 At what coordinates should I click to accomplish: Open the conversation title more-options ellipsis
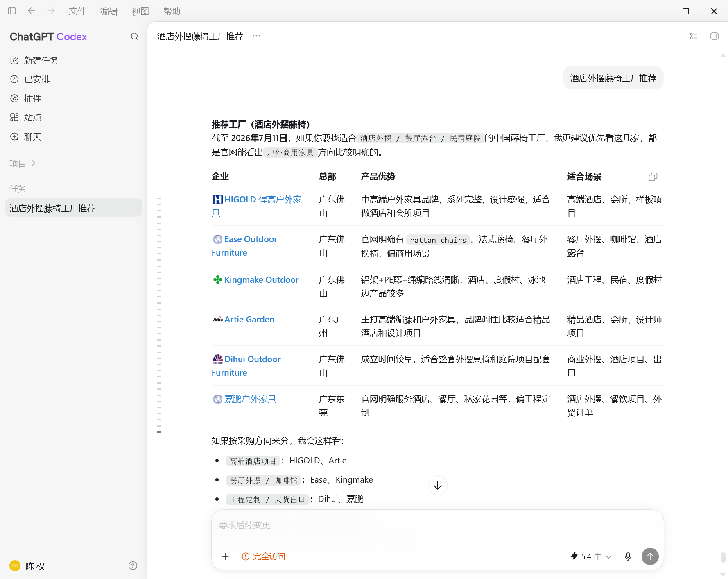256,36
